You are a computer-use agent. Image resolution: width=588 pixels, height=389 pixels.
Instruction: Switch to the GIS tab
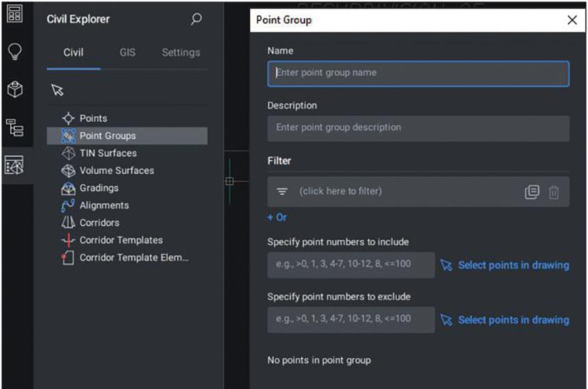(x=127, y=53)
